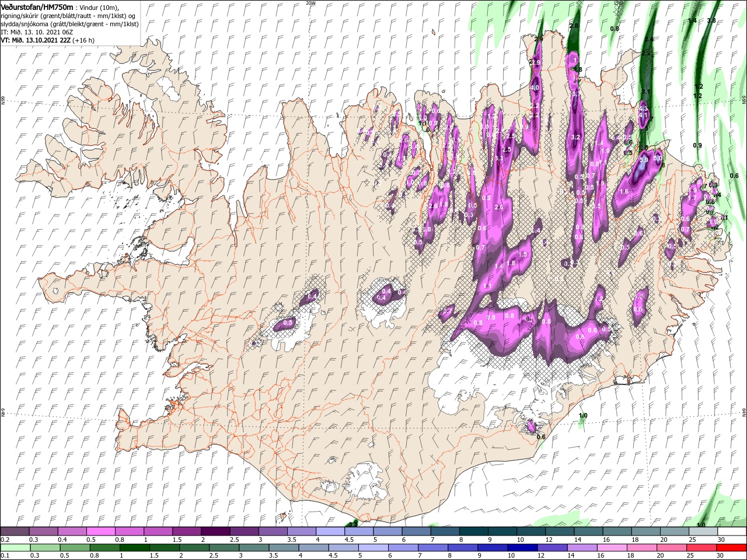Click the 20W longitude label

(310, 2)
